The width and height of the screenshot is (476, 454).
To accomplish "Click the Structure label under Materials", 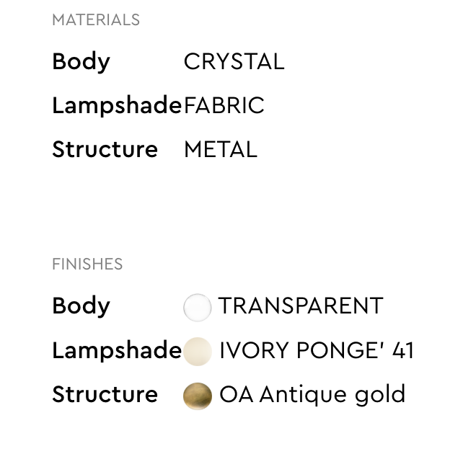I will (105, 150).
